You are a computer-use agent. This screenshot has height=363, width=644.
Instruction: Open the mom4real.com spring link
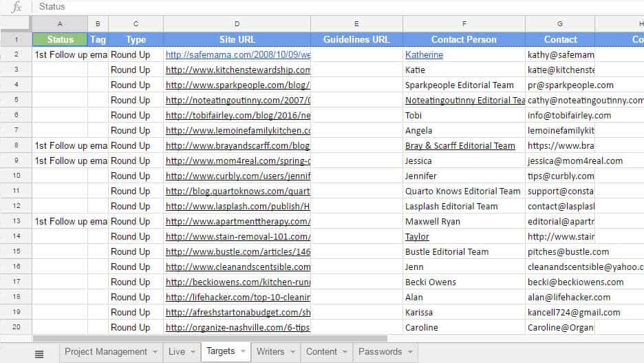[238, 160]
